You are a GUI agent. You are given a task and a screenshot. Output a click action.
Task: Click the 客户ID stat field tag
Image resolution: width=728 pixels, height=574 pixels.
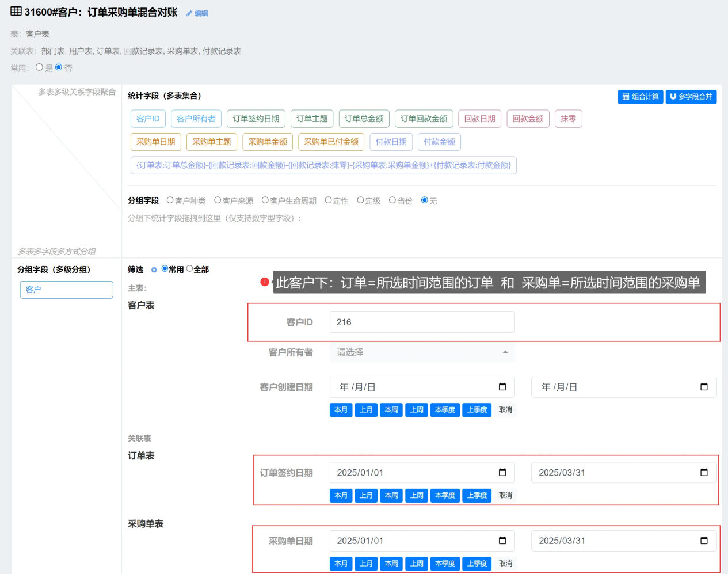tap(148, 119)
